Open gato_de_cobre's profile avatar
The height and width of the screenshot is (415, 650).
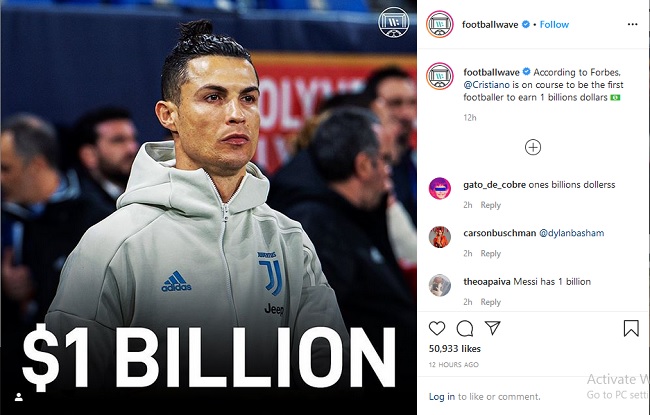439,188
